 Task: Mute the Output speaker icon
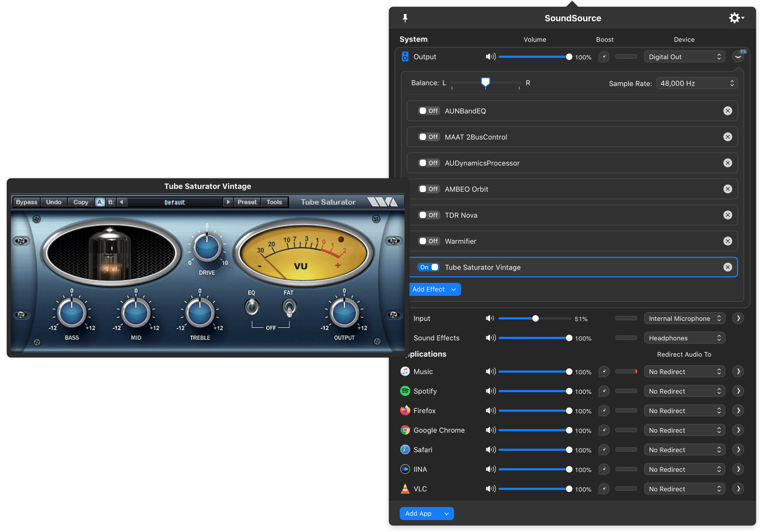(490, 57)
